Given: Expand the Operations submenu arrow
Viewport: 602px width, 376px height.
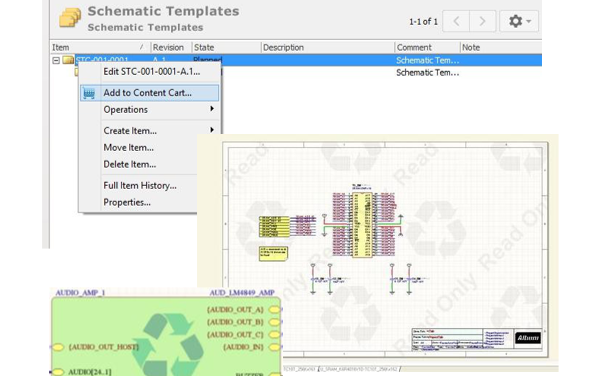Looking at the screenshot, I should pos(212,109).
